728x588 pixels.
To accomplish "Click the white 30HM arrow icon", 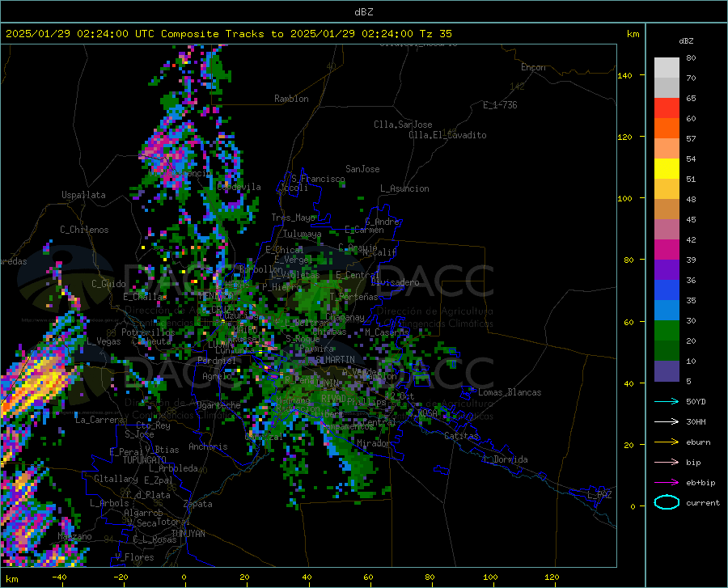I will point(667,421).
